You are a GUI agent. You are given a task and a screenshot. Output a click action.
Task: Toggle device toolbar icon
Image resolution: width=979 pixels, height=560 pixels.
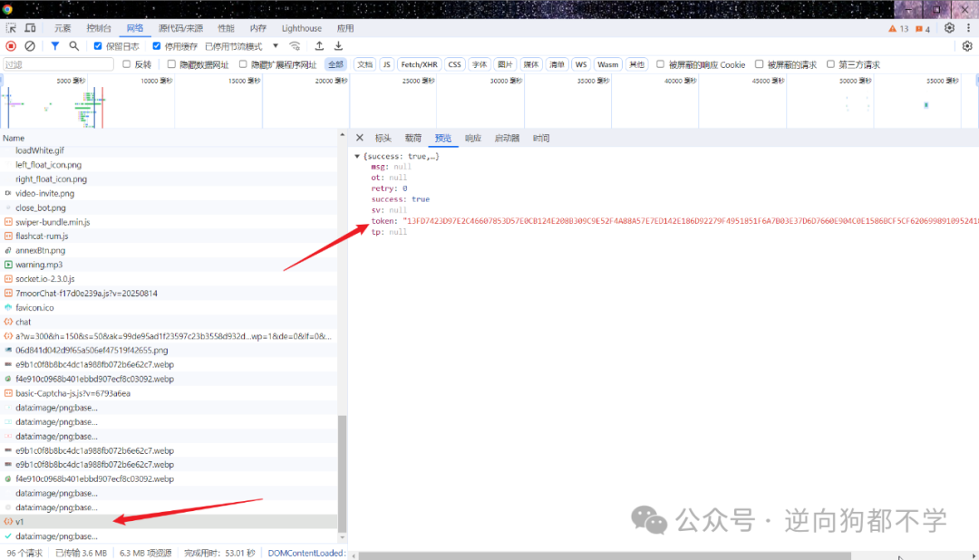coord(30,28)
